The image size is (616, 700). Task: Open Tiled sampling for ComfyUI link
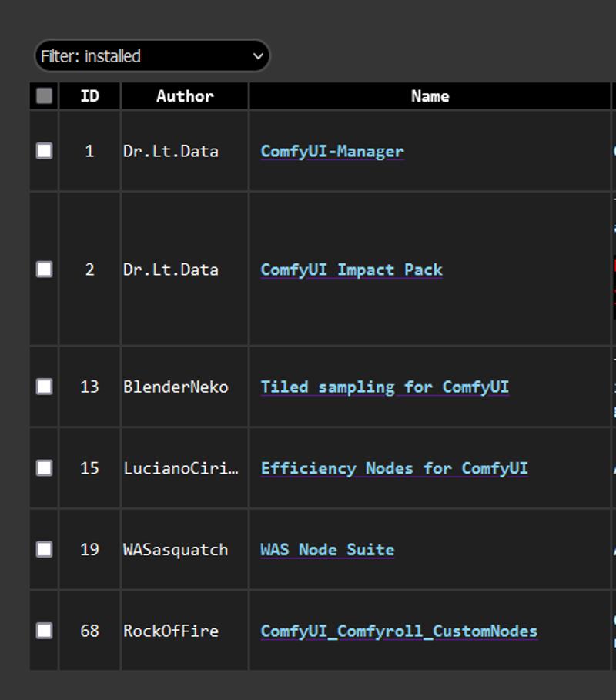click(x=385, y=387)
